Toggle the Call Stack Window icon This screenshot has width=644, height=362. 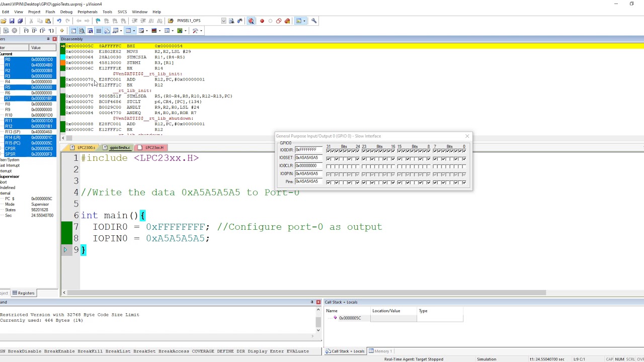107,31
